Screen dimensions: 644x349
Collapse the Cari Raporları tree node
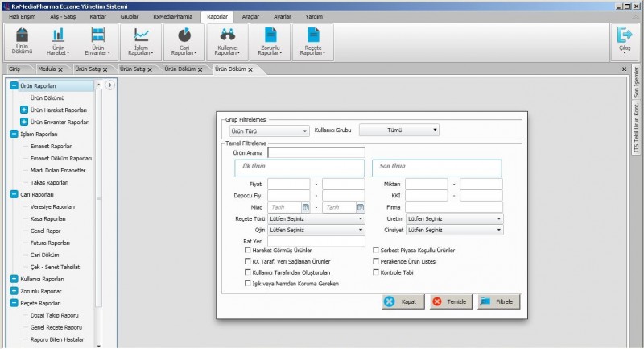point(14,194)
